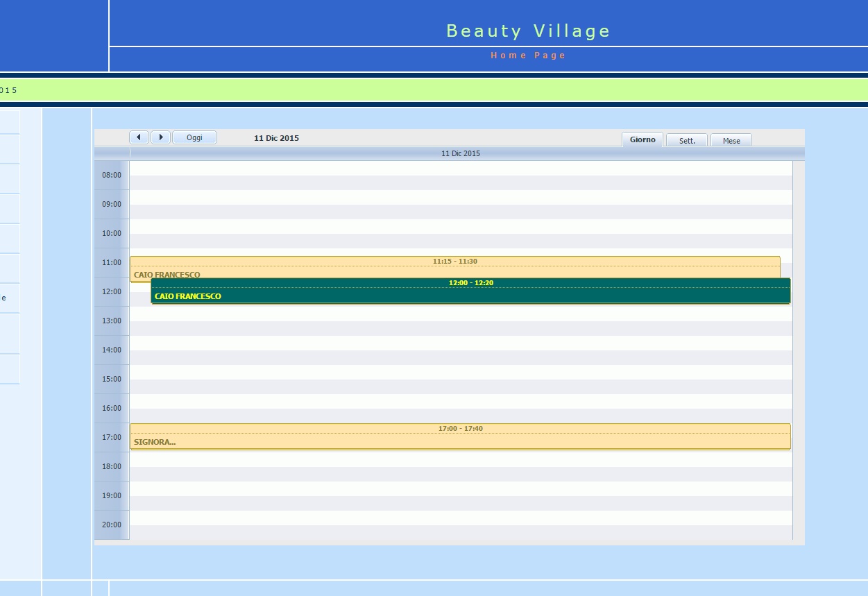Click the 14:00 time label

pos(112,350)
